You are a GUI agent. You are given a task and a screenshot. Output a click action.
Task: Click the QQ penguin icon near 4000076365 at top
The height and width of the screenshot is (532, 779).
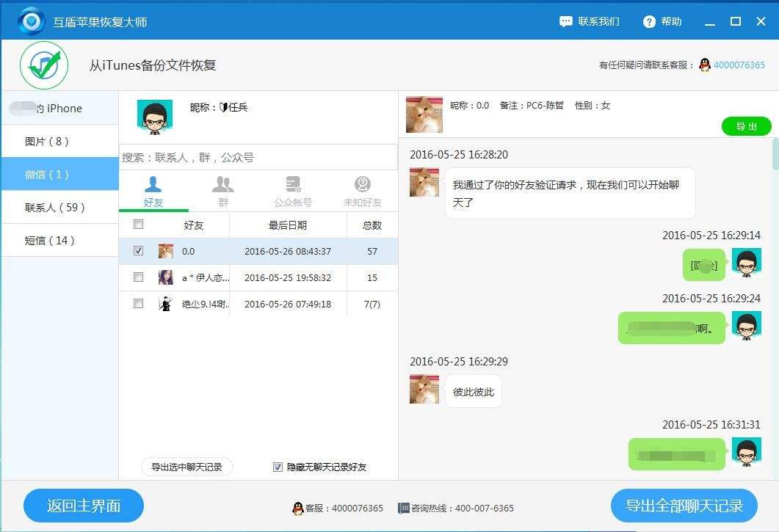[705, 65]
